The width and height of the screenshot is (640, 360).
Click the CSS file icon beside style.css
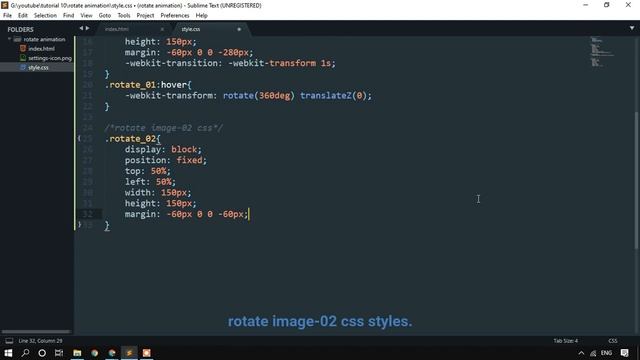23,67
